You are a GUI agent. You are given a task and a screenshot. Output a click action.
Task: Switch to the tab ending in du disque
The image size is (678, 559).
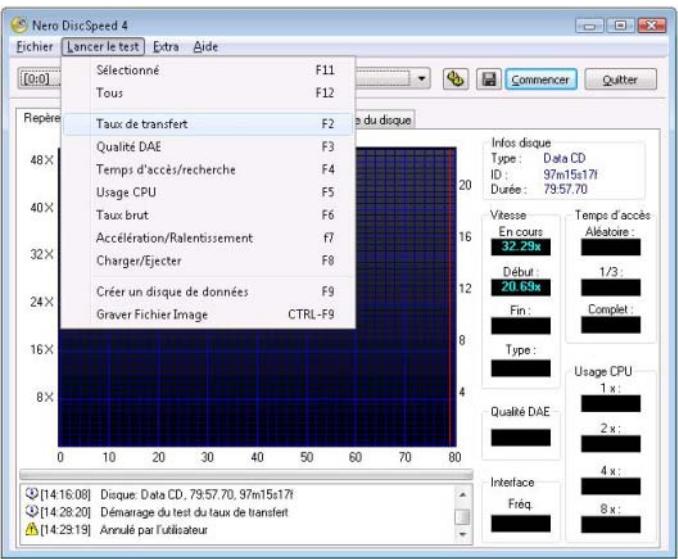click(384, 120)
